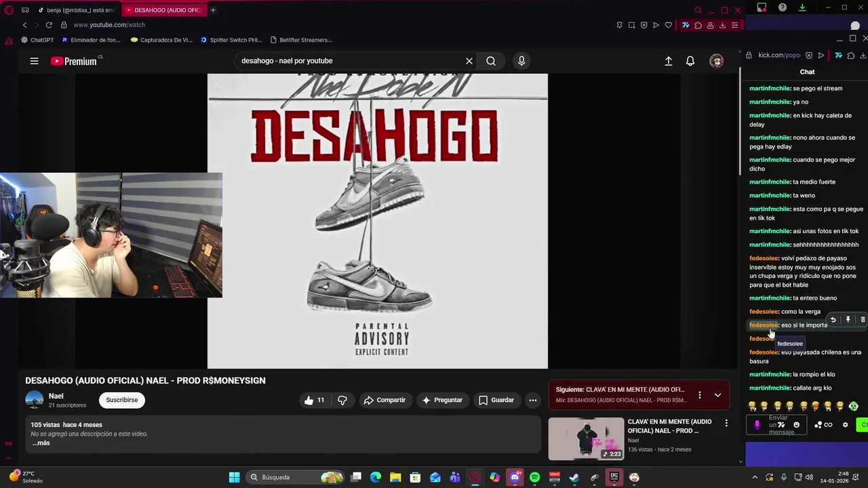This screenshot has width=868, height=488.
Task: Open the YouTube notifications bell
Action: (690, 61)
